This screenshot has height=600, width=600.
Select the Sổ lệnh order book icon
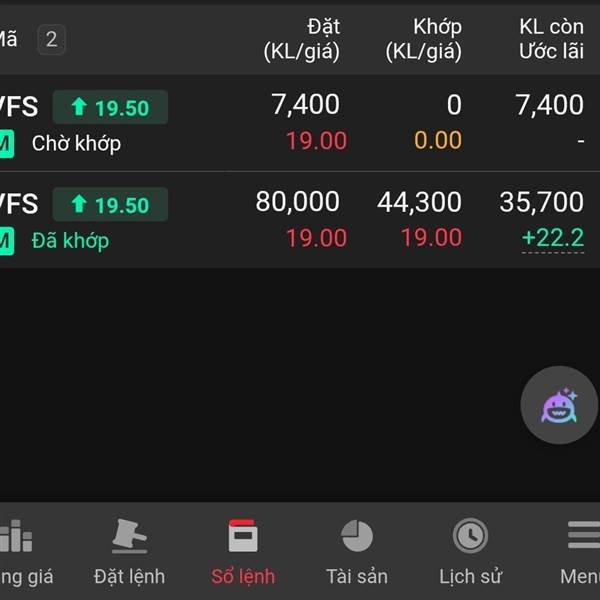tap(243, 535)
